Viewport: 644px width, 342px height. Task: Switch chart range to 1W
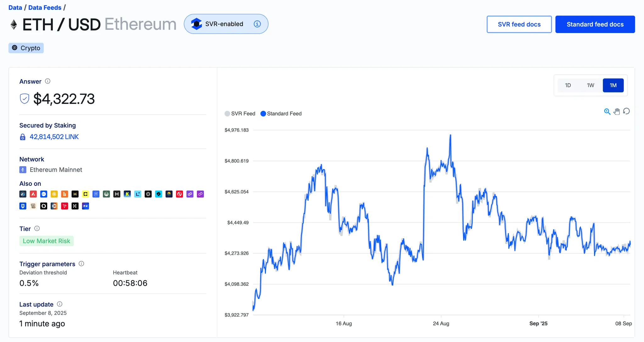(x=591, y=85)
